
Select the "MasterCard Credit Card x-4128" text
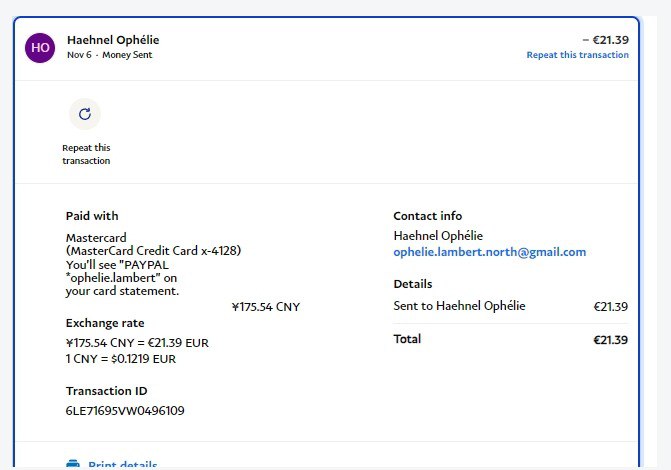click(154, 250)
